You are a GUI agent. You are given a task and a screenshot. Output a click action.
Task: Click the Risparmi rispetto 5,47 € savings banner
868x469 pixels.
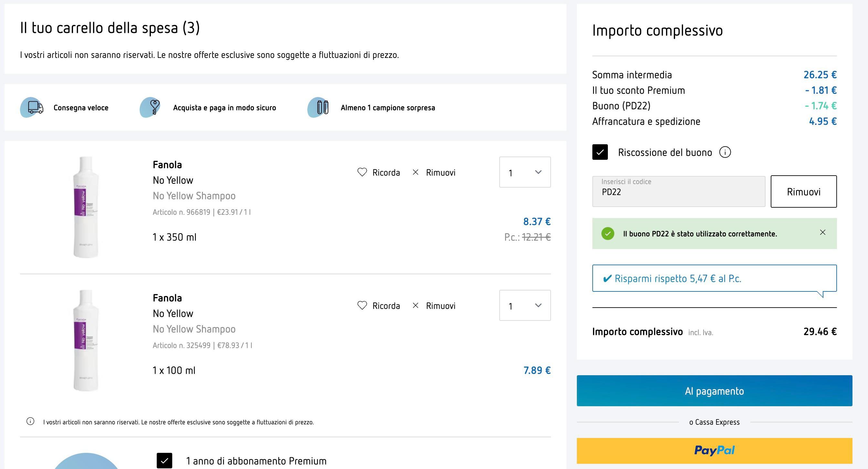pyautogui.click(x=715, y=278)
